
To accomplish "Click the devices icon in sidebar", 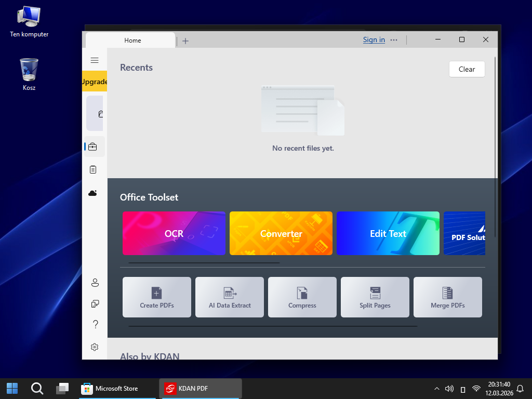I will pos(95,303).
